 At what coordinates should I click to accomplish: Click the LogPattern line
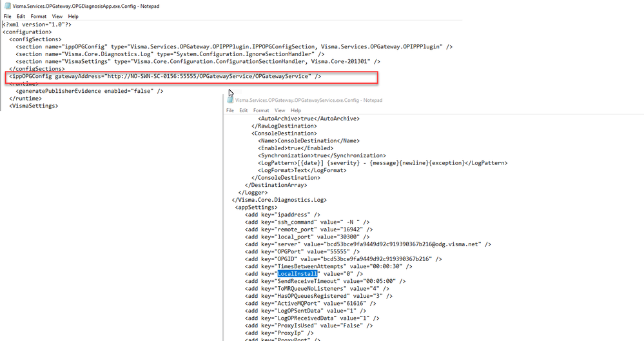383,163
